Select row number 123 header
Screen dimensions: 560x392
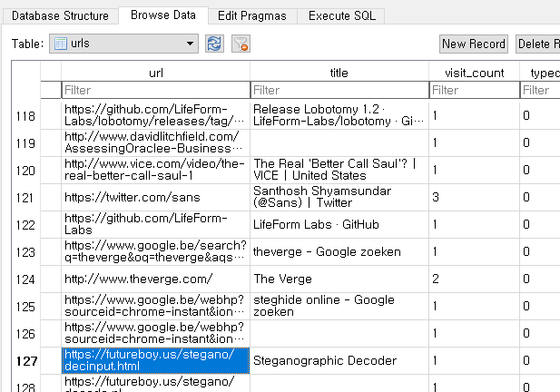pyautogui.click(x=25, y=252)
